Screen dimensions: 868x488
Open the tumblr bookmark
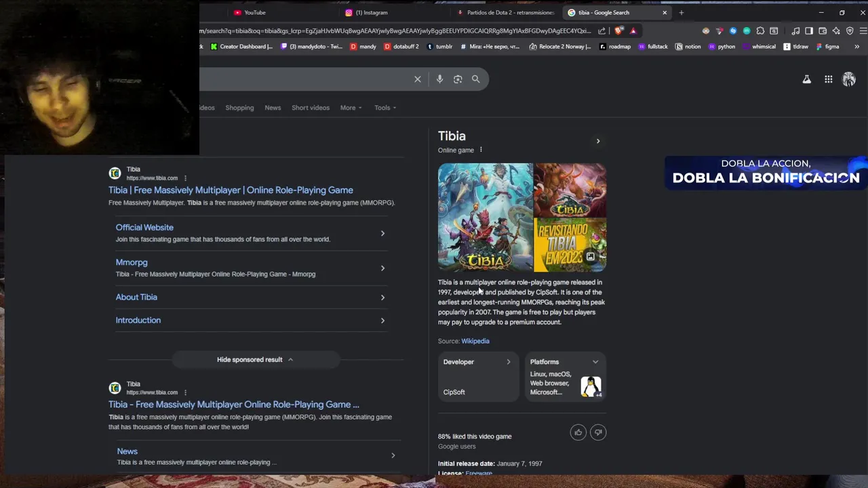pyautogui.click(x=439, y=47)
